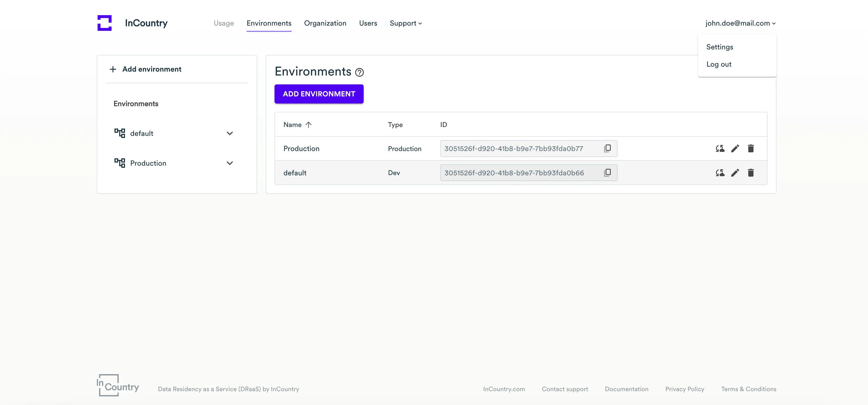Image resolution: width=868 pixels, height=405 pixels.
Task: Choose Settings from the account menu
Action: (x=719, y=47)
